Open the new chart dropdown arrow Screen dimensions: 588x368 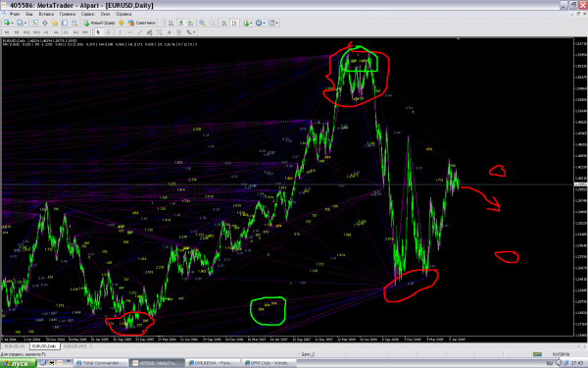(x=13, y=23)
